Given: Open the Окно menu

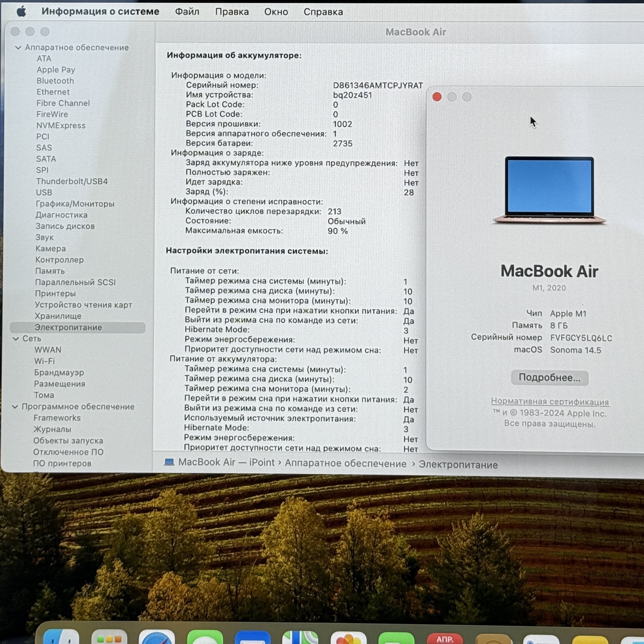Looking at the screenshot, I should (276, 12).
